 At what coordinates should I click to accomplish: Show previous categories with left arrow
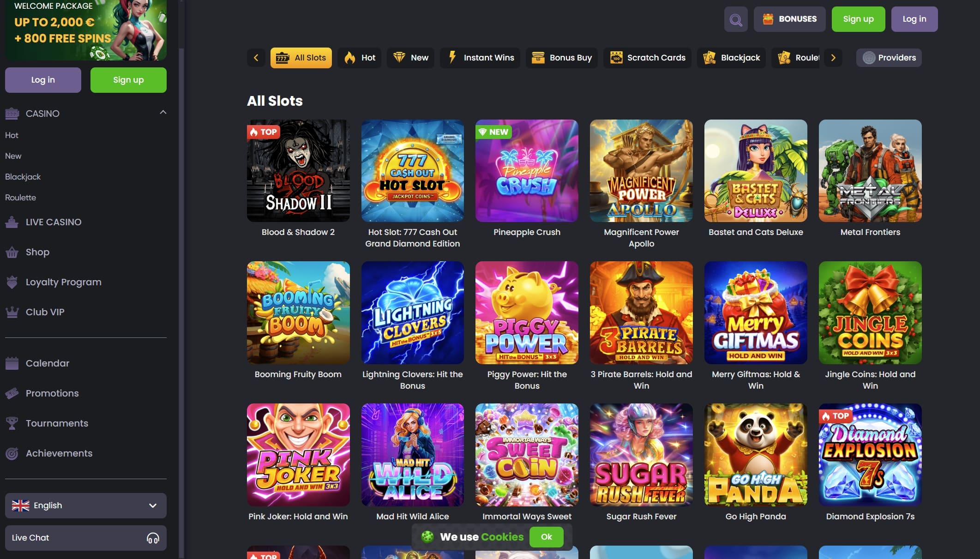point(256,58)
